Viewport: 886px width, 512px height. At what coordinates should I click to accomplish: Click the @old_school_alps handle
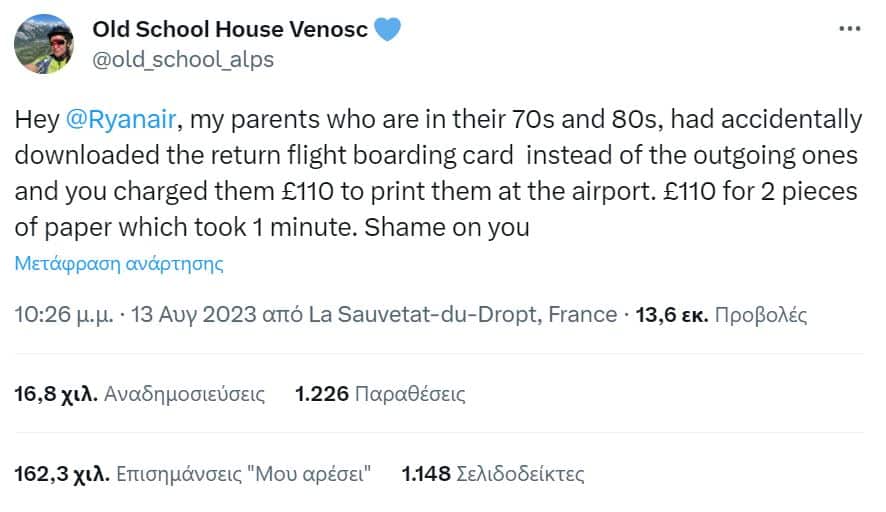point(183,59)
